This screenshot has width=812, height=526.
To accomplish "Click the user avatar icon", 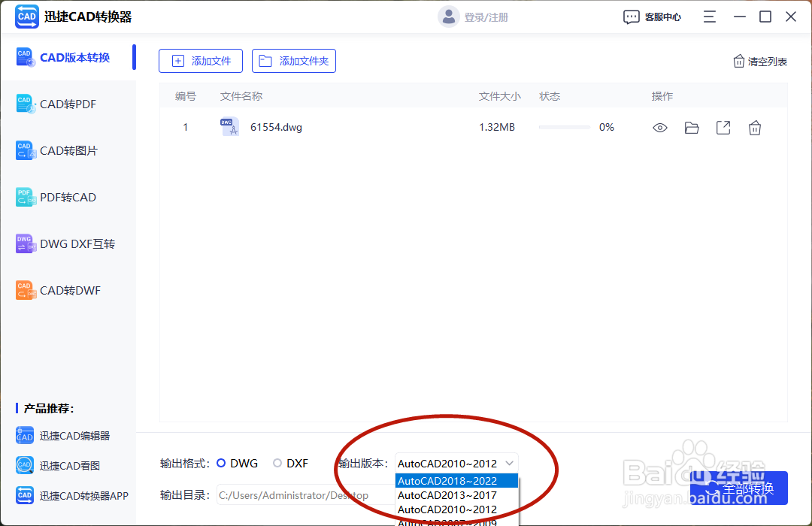I will (448, 17).
